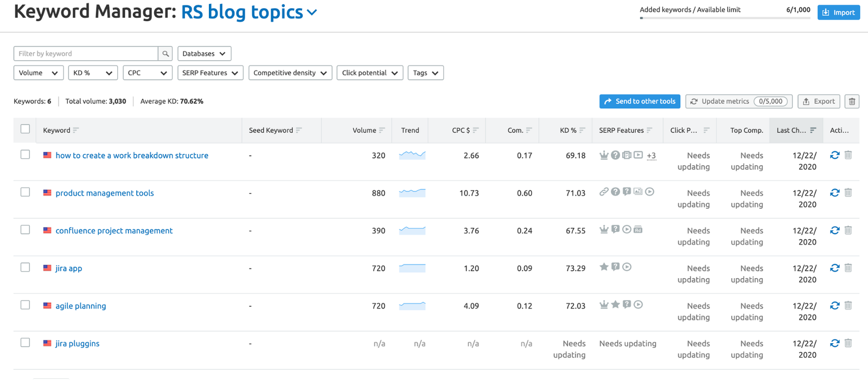Check the 'jira app' row checkbox
The image size is (868, 380).
[25, 267]
